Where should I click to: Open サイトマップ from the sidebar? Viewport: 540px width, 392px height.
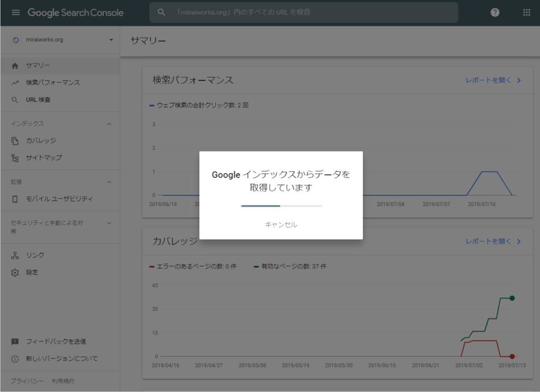coord(60,158)
